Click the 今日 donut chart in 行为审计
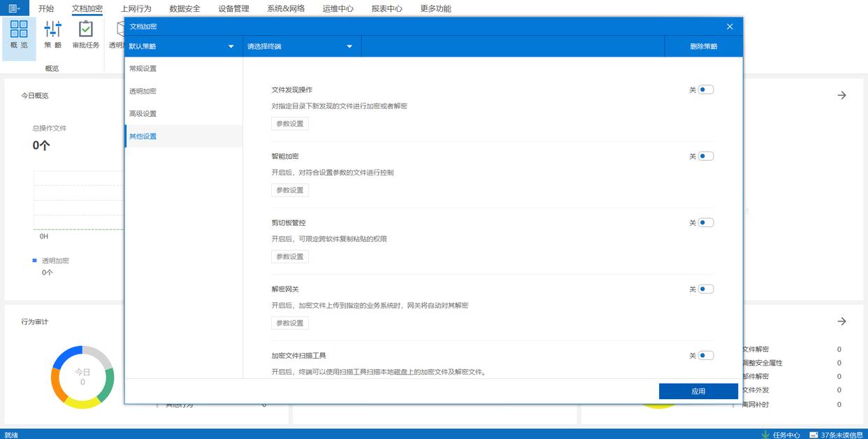The image size is (868, 439). click(82, 377)
